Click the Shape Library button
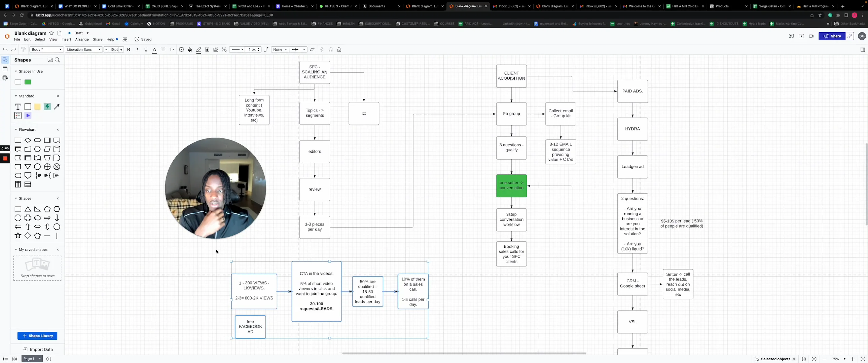868x363 pixels. 37,336
